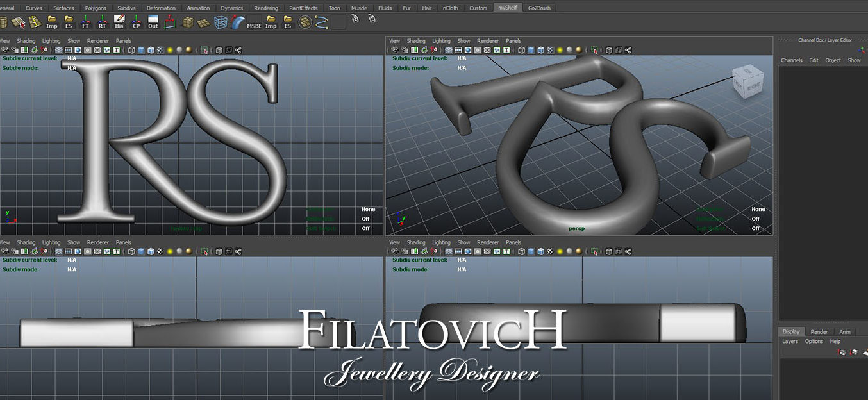Open Panels menu of the top-left viewport
Screen dimensions: 868x400
pyautogui.click(x=124, y=41)
